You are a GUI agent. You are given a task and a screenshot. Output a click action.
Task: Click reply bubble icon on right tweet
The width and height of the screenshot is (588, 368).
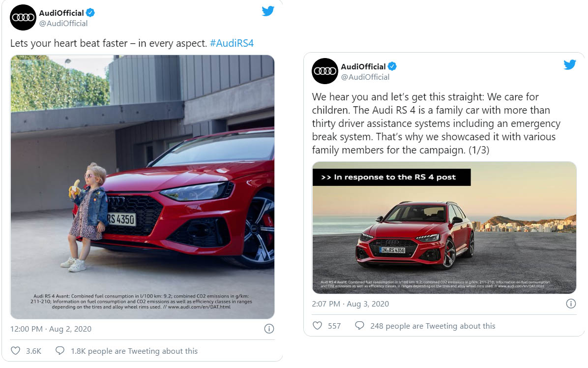(x=359, y=326)
